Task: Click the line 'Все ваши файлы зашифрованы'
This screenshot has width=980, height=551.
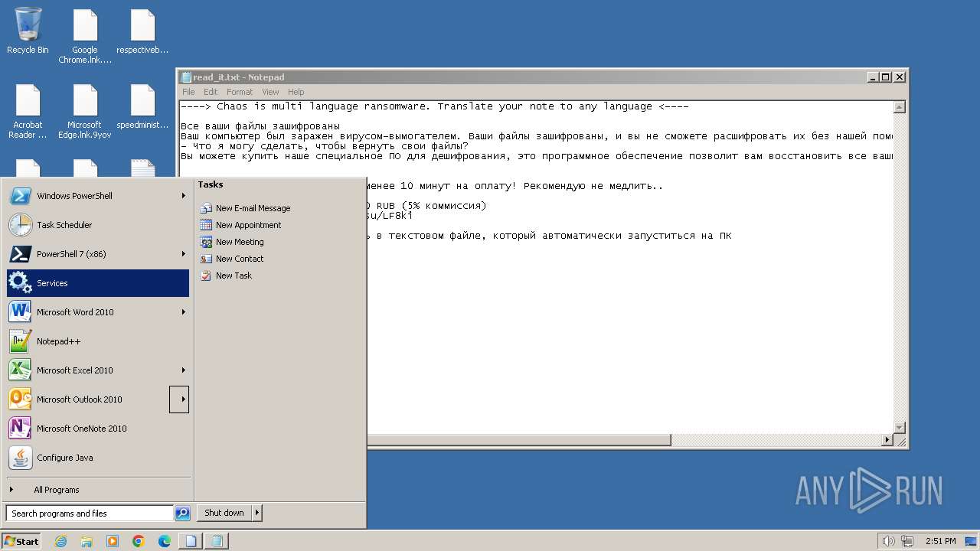Action: pos(260,126)
